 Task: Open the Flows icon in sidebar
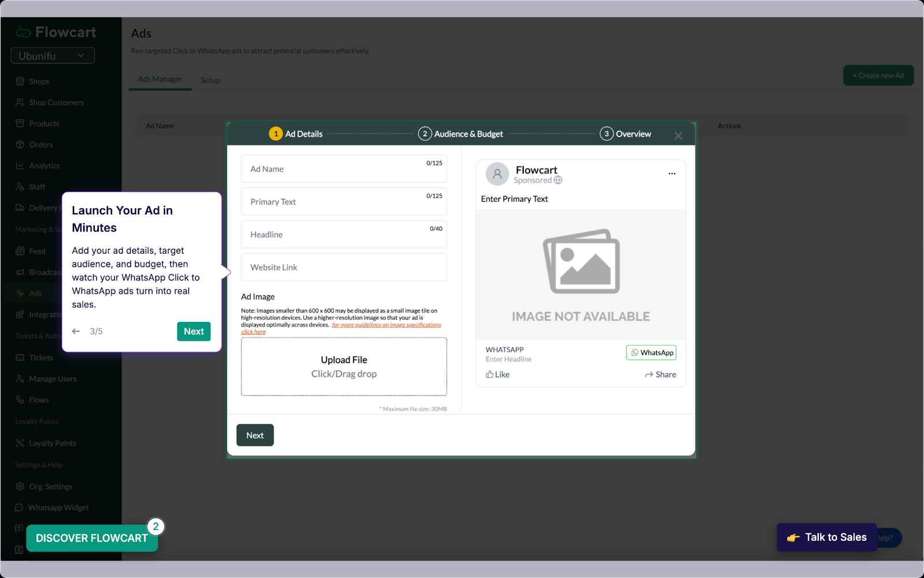coord(20,400)
